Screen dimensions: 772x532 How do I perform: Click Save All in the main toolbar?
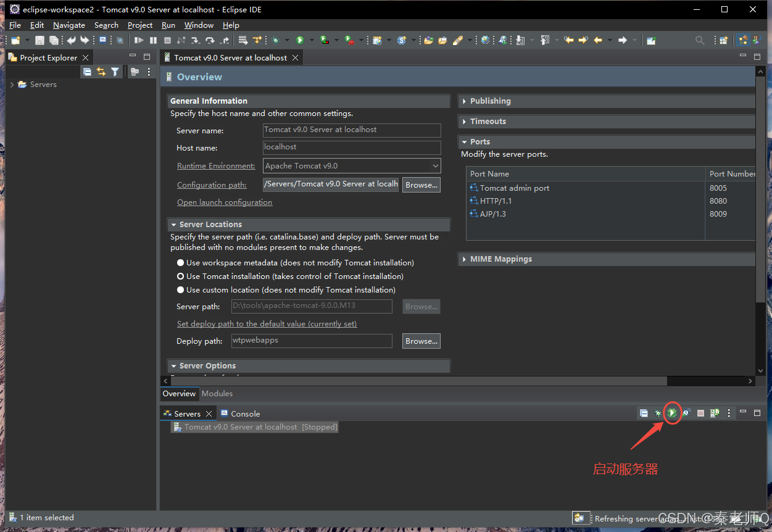click(x=54, y=40)
